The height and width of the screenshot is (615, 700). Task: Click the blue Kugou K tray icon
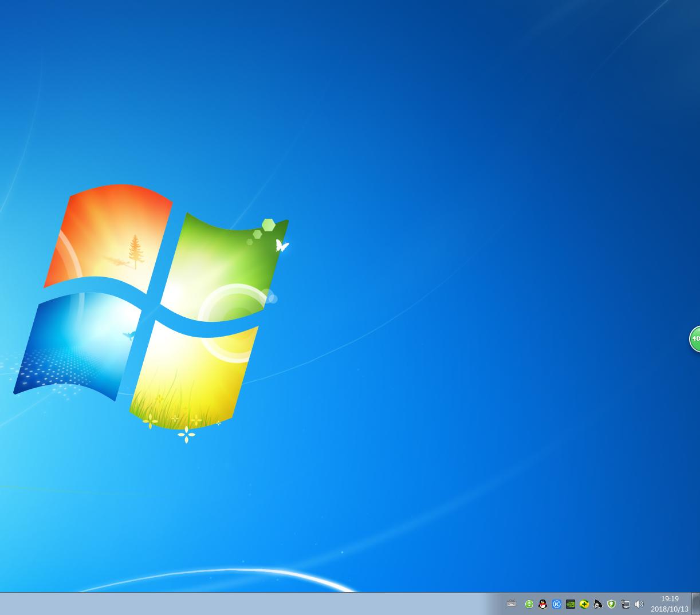(x=557, y=604)
